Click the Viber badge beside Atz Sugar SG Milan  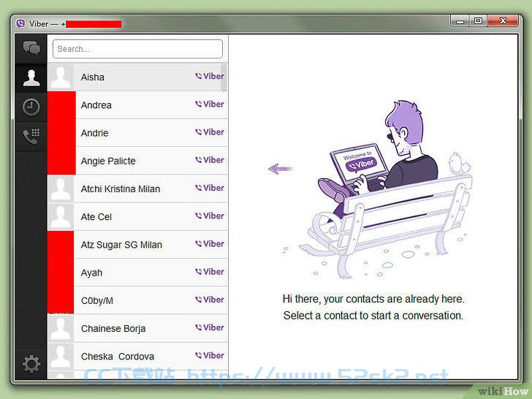[209, 243]
